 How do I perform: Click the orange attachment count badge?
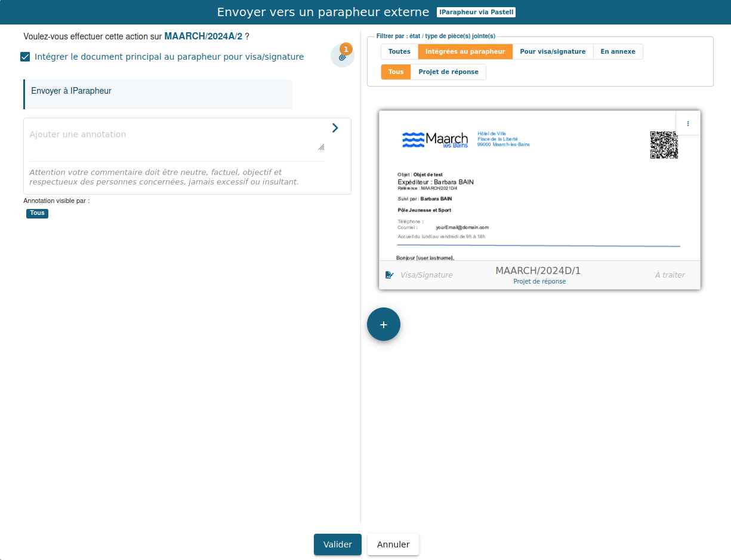tap(346, 49)
